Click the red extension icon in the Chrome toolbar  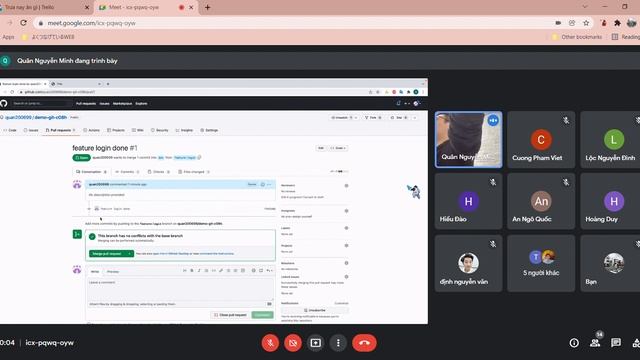(604, 23)
